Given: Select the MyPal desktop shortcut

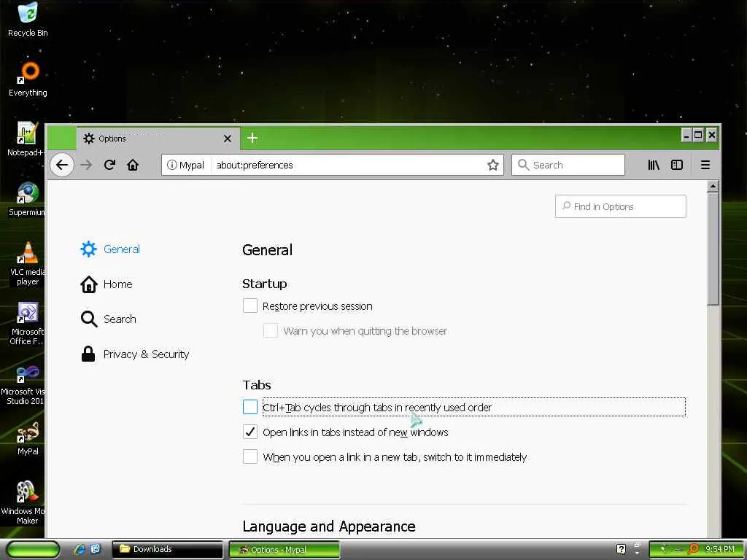Looking at the screenshot, I should [28, 438].
